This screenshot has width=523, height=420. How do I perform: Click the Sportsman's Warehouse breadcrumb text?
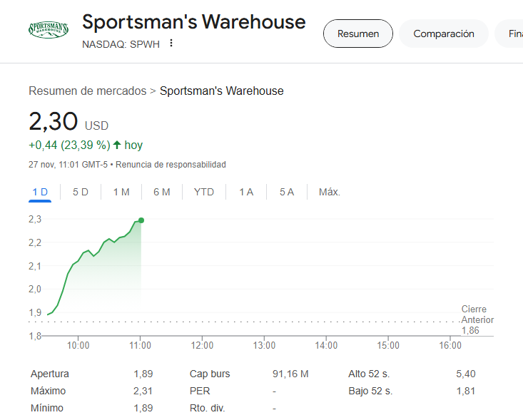pos(221,91)
